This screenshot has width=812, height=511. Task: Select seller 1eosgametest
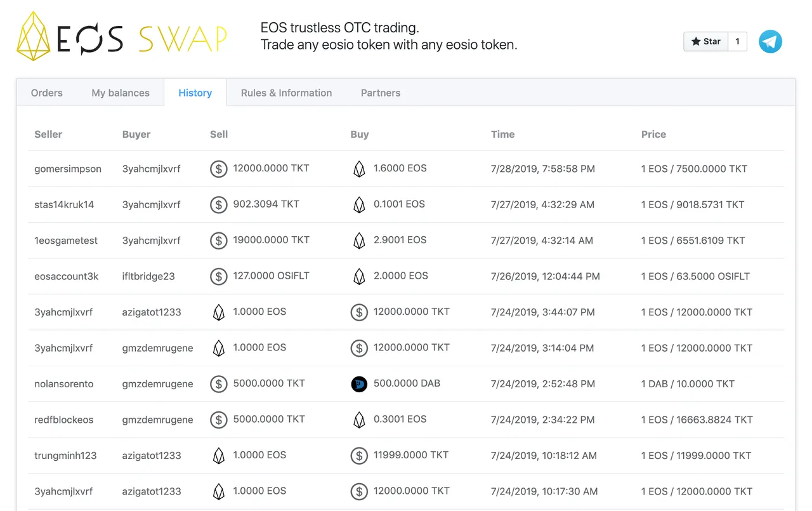click(66, 241)
